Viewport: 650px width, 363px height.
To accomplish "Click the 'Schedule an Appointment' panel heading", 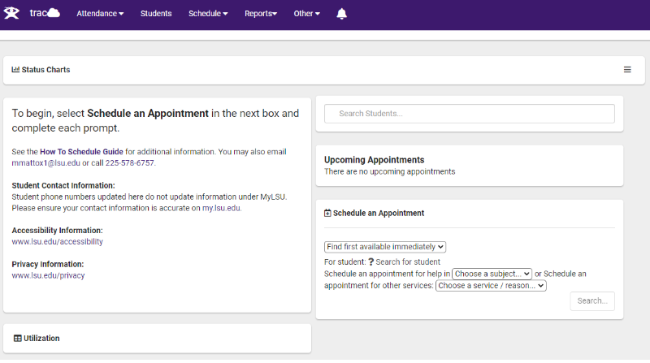I will 378,213.
